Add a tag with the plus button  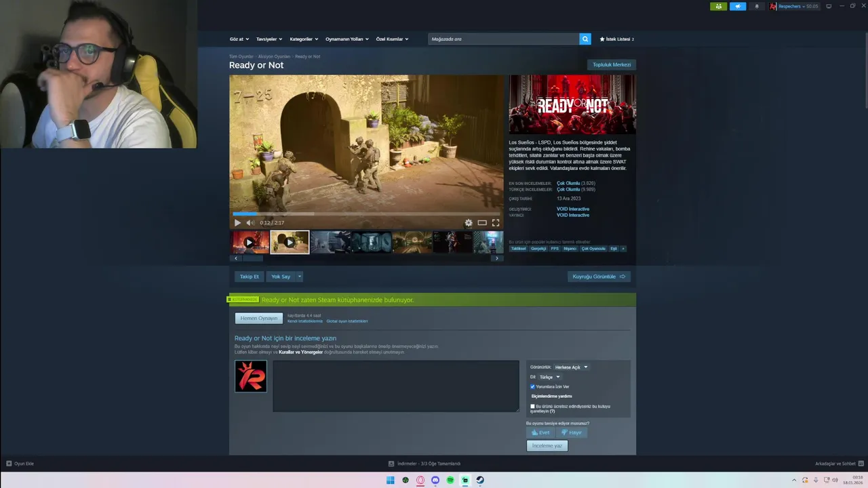[623, 249]
